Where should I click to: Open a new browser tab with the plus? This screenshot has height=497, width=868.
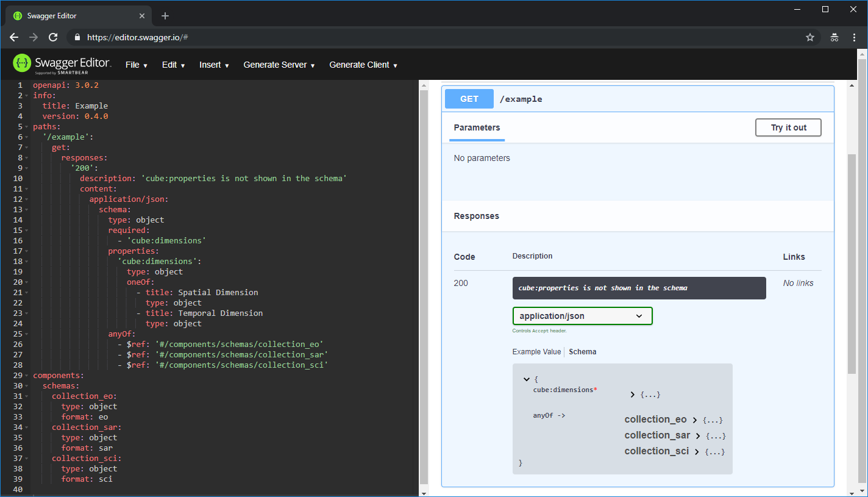pos(165,16)
